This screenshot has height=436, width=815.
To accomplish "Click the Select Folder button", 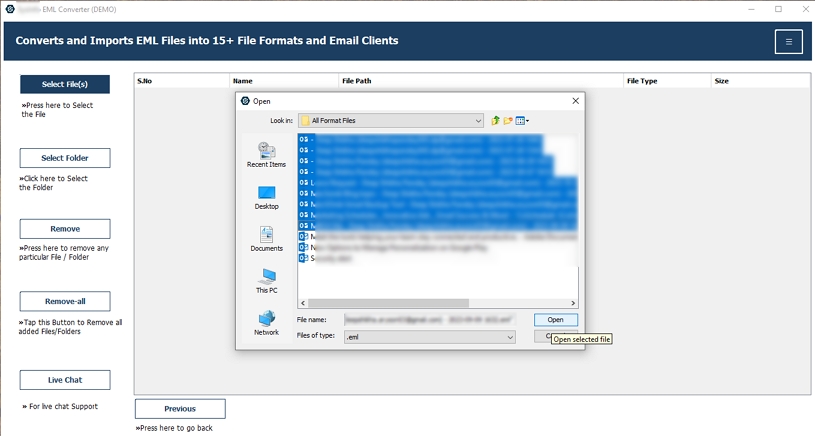I will [x=65, y=158].
